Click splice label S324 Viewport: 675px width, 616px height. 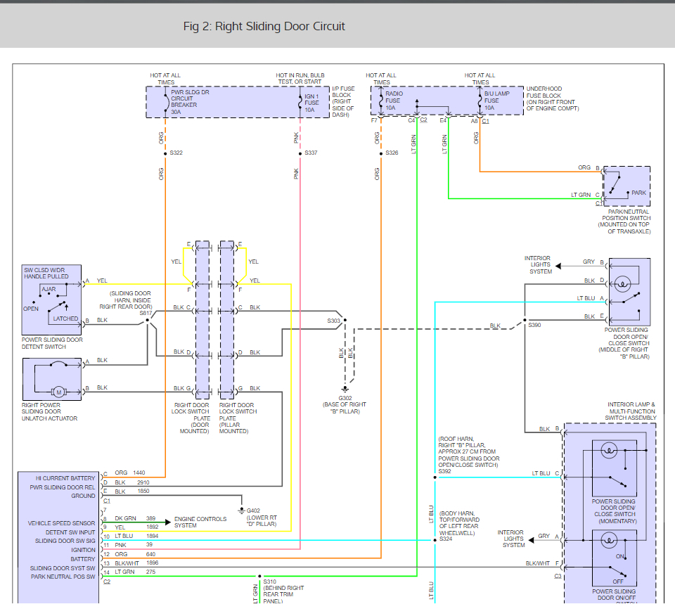point(446,539)
